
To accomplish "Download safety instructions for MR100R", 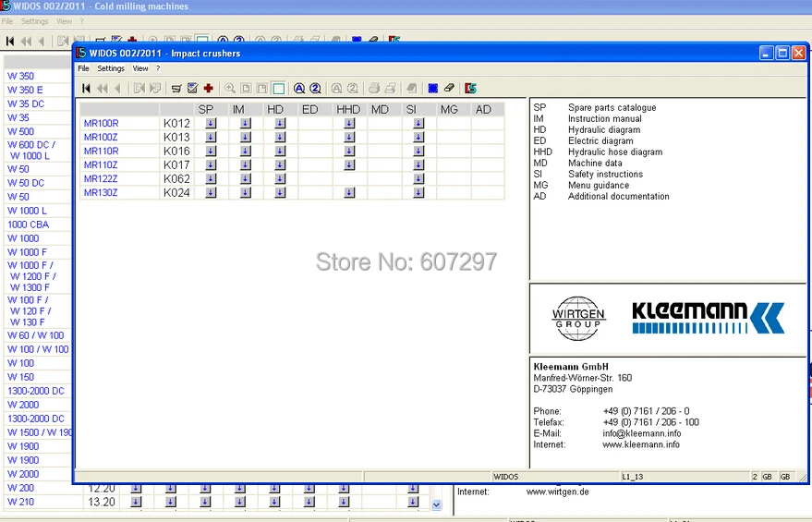I will click(419, 123).
